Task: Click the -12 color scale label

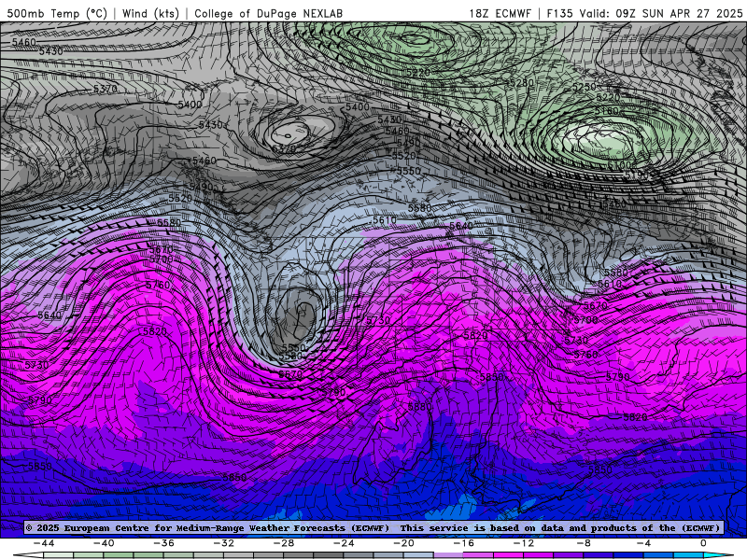Action: pyautogui.click(x=524, y=543)
